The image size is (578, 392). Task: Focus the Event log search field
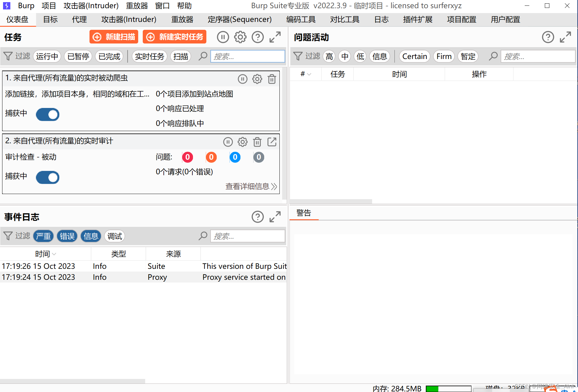248,236
